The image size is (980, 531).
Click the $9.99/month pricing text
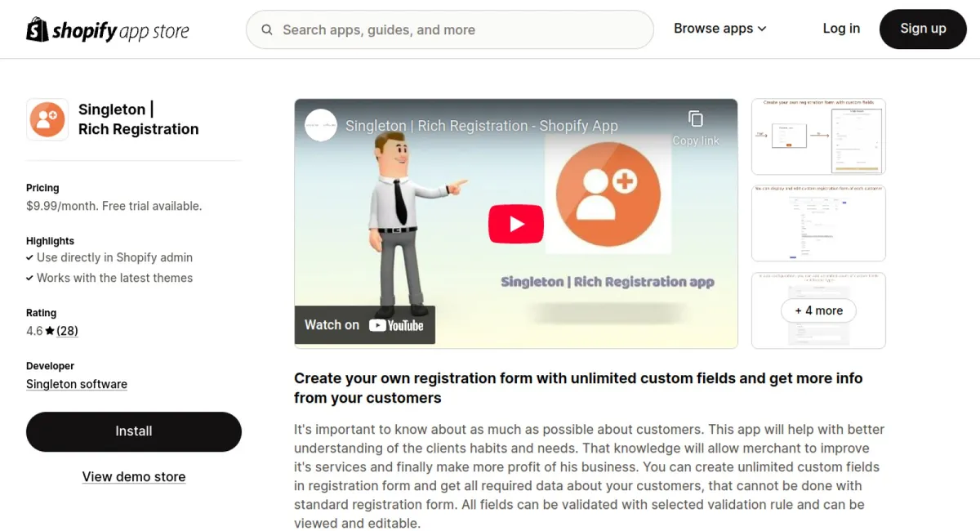pyautogui.click(x=114, y=206)
